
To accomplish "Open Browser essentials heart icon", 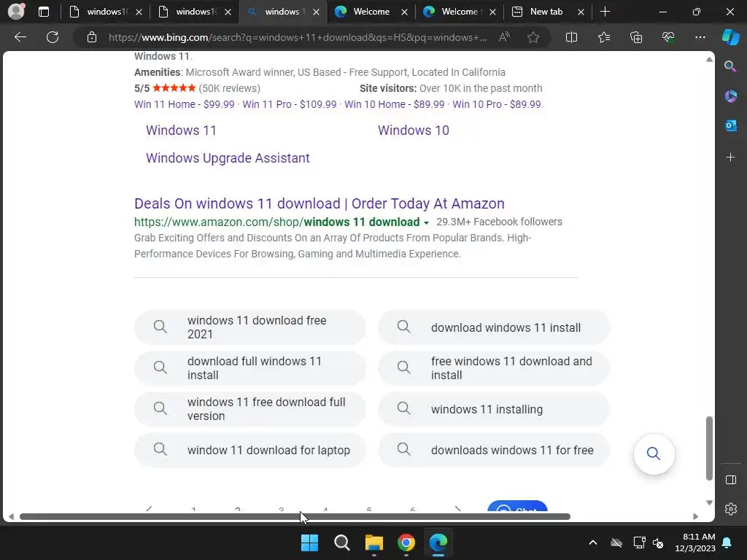I will click(x=668, y=37).
